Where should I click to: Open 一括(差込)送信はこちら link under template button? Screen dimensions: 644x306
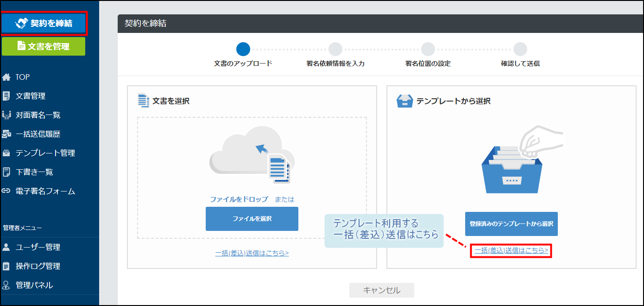511,250
